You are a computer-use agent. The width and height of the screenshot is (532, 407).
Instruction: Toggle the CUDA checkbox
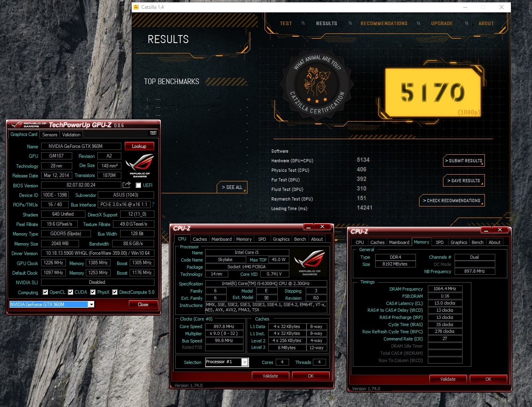(71, 292)
